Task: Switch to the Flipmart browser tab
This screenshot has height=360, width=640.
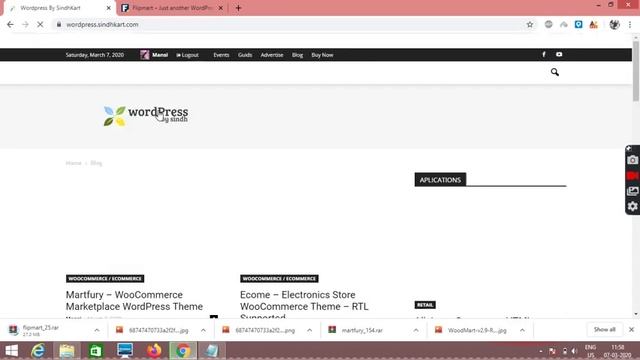Action: click(171, 8)
